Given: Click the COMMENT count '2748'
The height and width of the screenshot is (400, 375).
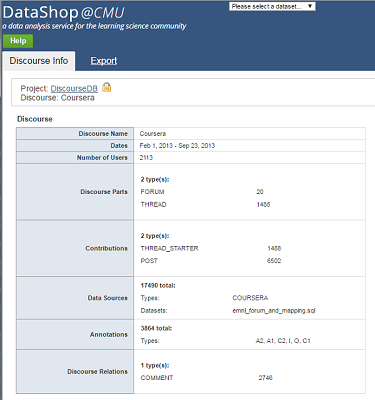Looking at the screenshot, I should coord(265,378).
